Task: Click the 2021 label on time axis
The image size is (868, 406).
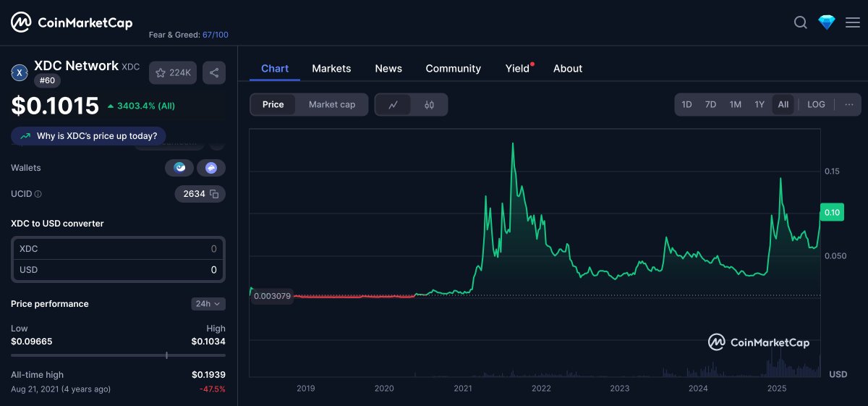Action: 463,389
